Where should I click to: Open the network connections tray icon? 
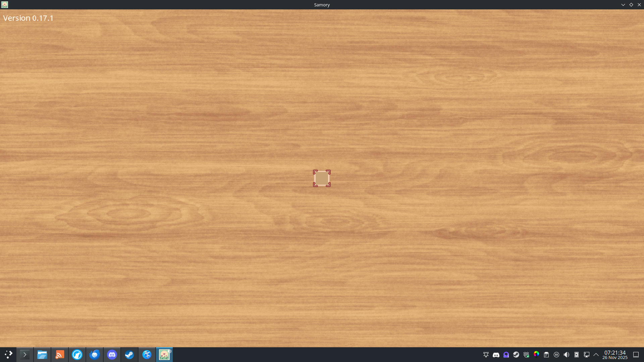[x=586, y=355]
